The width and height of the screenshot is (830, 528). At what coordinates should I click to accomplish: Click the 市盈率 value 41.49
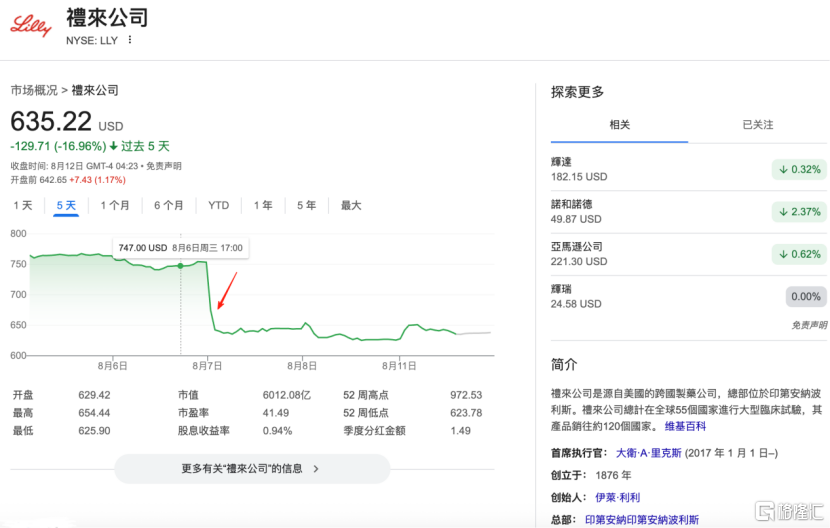(x=276, y=413)
